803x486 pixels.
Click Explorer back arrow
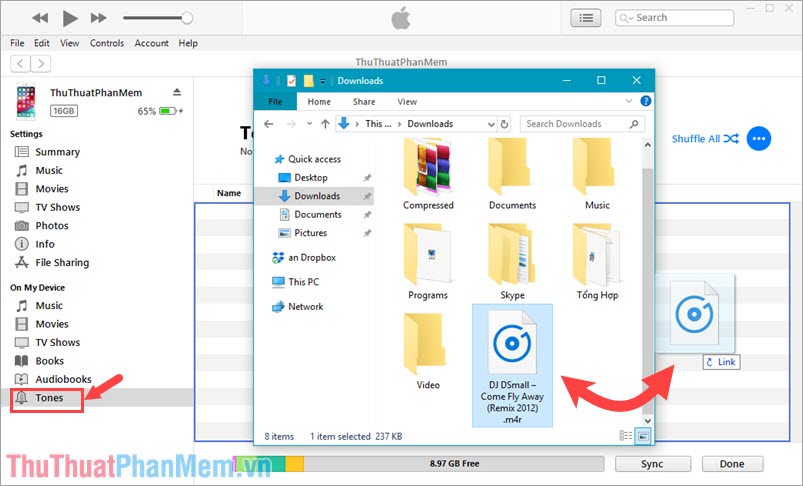[268, 124]
